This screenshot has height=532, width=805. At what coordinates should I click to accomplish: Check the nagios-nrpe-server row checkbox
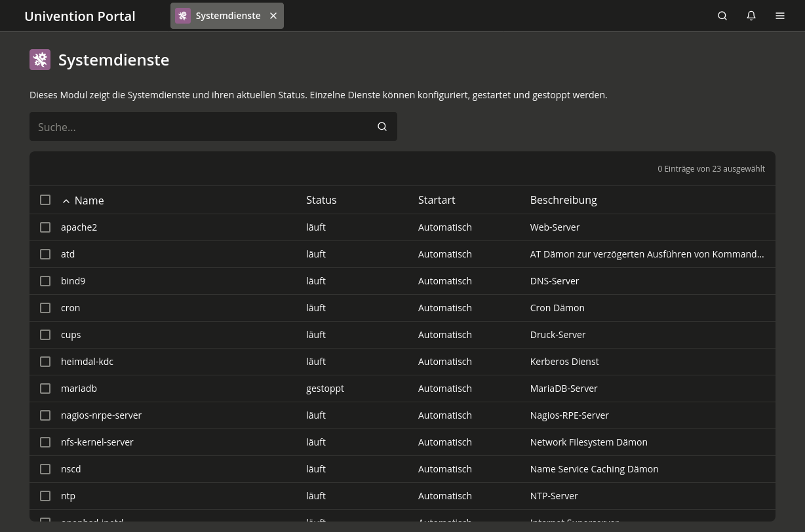click(45, 415)
